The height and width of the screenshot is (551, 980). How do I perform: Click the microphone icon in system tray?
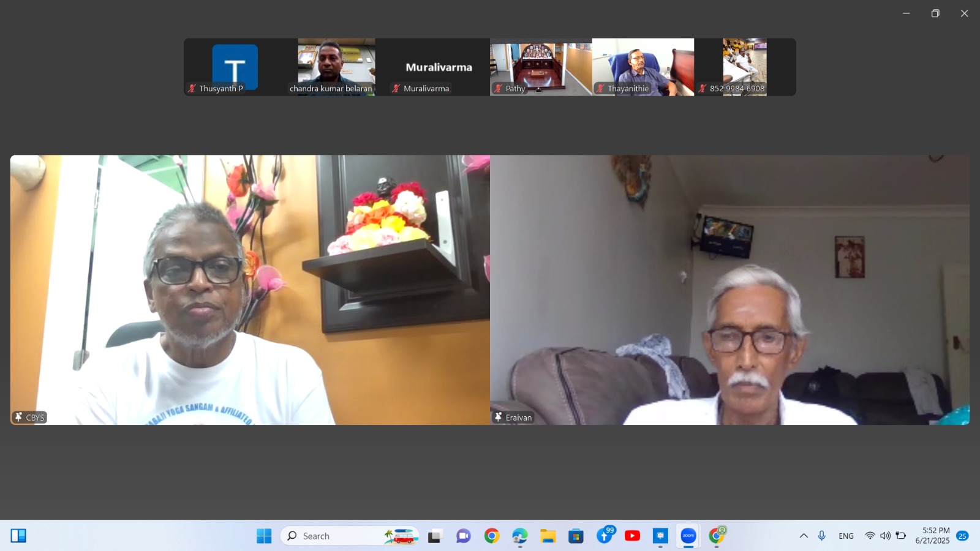(x=822, y=536)
